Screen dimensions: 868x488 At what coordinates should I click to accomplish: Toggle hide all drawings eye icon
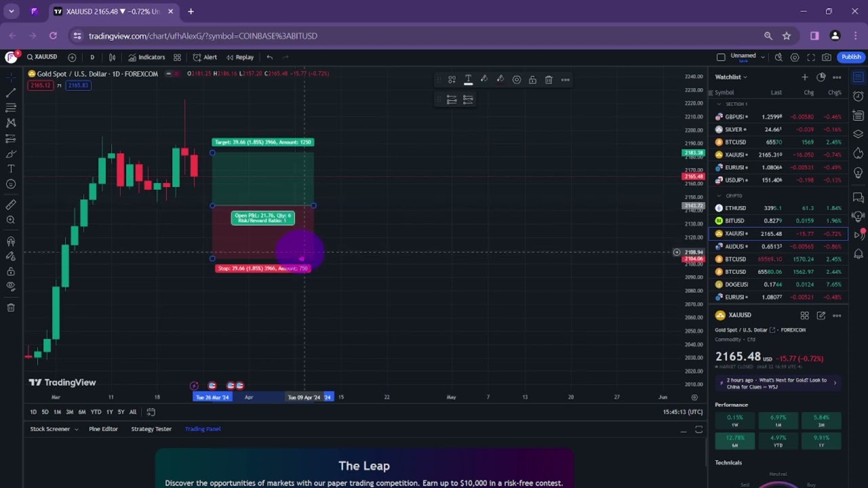[11, 286]
